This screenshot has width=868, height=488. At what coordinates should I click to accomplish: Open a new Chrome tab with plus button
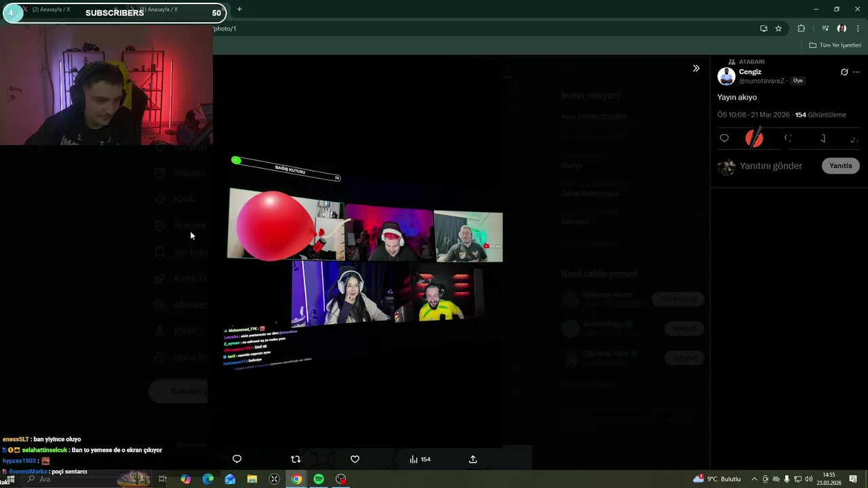tap(239, 9)
